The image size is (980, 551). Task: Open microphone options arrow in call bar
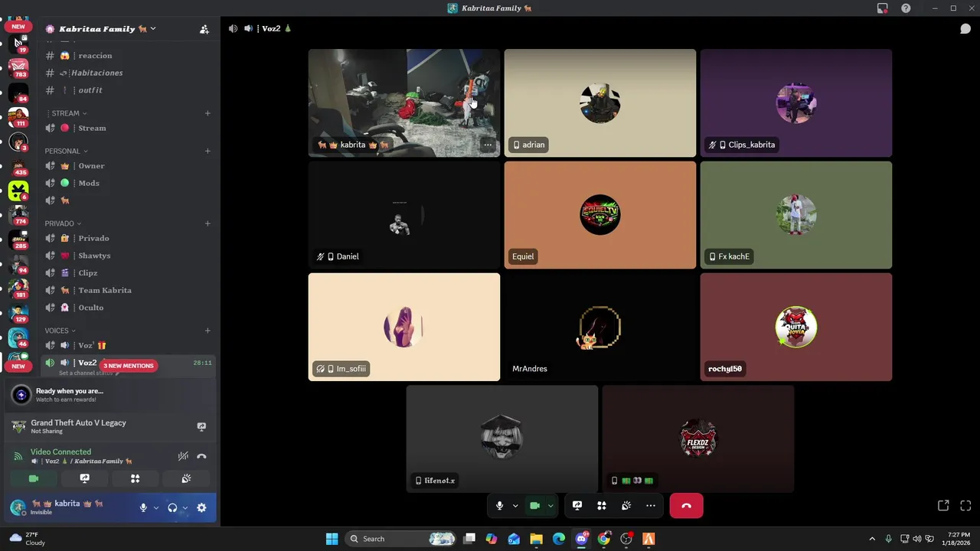point(515,506)
